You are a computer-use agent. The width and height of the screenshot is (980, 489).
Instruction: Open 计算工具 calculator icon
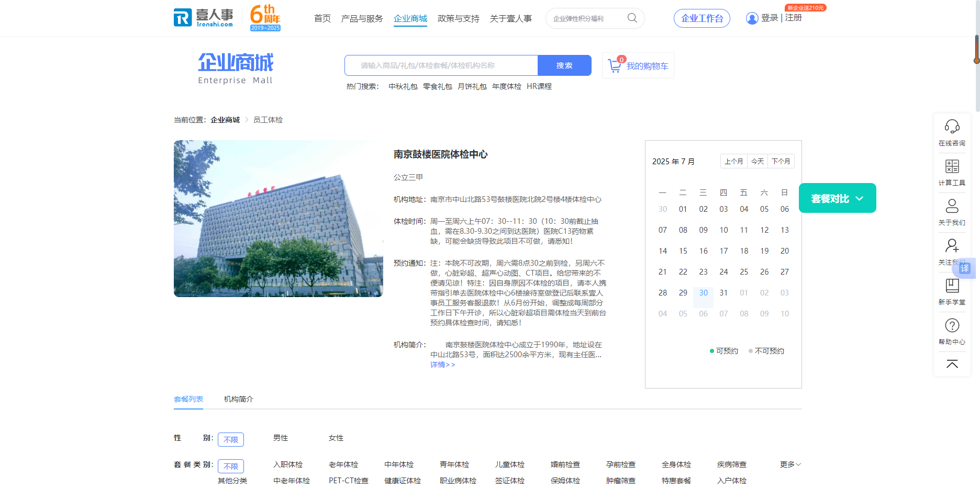coord(952,166)
